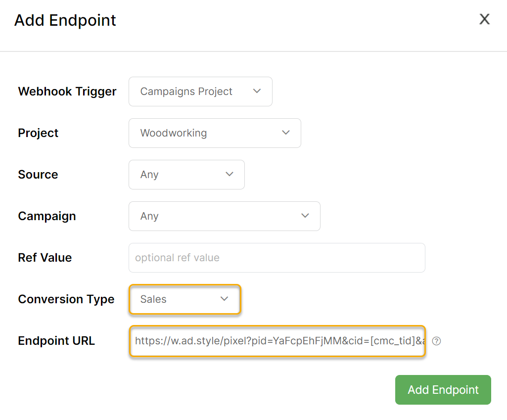This screenshot has height=420, width=507.
Task: Close the Add Endpoint dialog
Action: 484,19
